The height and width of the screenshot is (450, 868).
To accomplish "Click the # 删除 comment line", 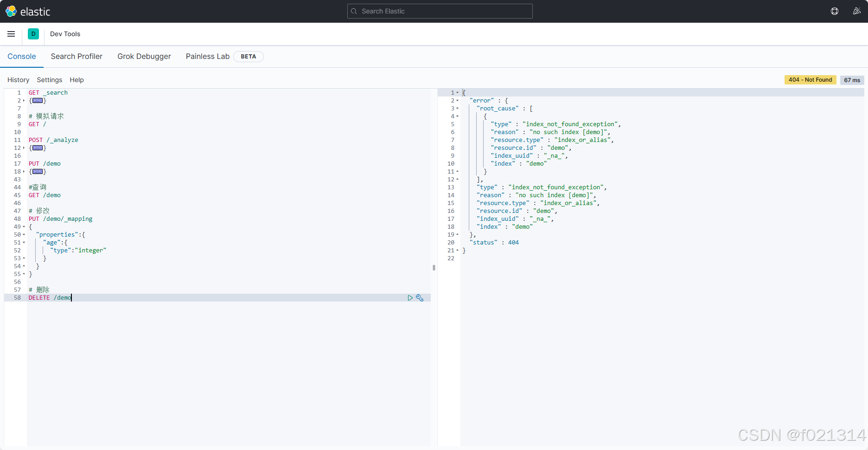I will point(39,290).
